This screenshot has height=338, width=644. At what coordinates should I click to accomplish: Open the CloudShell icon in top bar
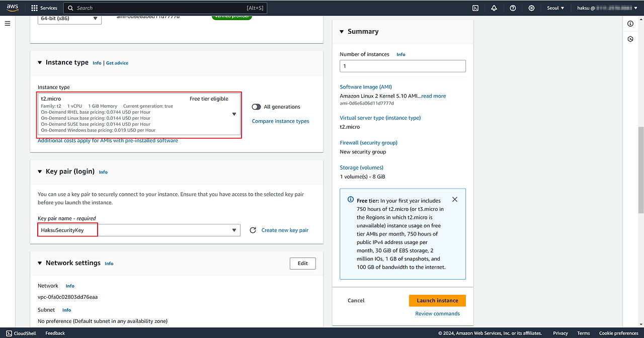pyautogui.click(x=475, y=8)
